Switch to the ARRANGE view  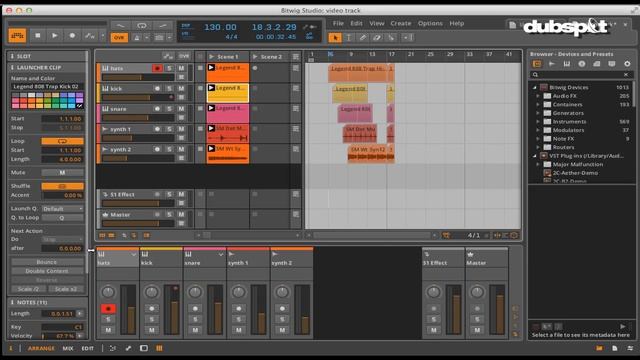[41, 348]
